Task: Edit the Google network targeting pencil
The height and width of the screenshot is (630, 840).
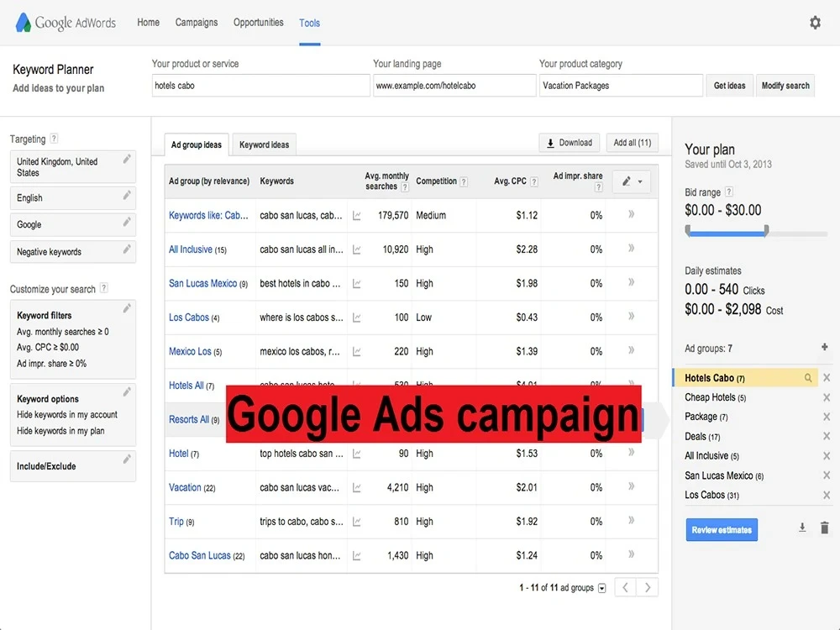Action: pyautogui.click(x=127, y=223)
